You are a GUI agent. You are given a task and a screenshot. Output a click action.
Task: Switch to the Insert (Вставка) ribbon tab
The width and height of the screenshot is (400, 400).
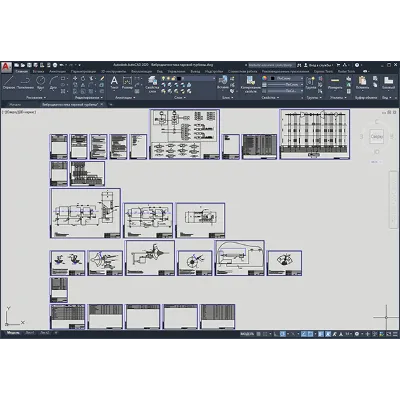pyautogui.click(x=38, y=71)
